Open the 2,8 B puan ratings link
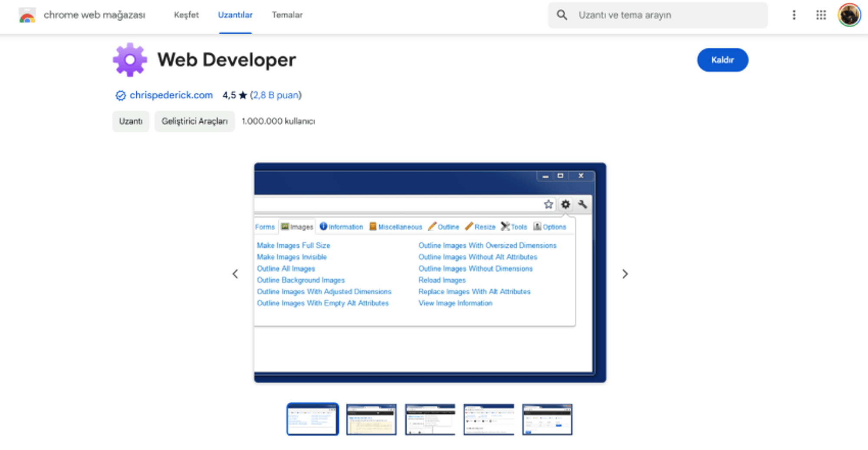Image resolution: width=868 pixels, height=450 pixels. [x=276, y=95]
